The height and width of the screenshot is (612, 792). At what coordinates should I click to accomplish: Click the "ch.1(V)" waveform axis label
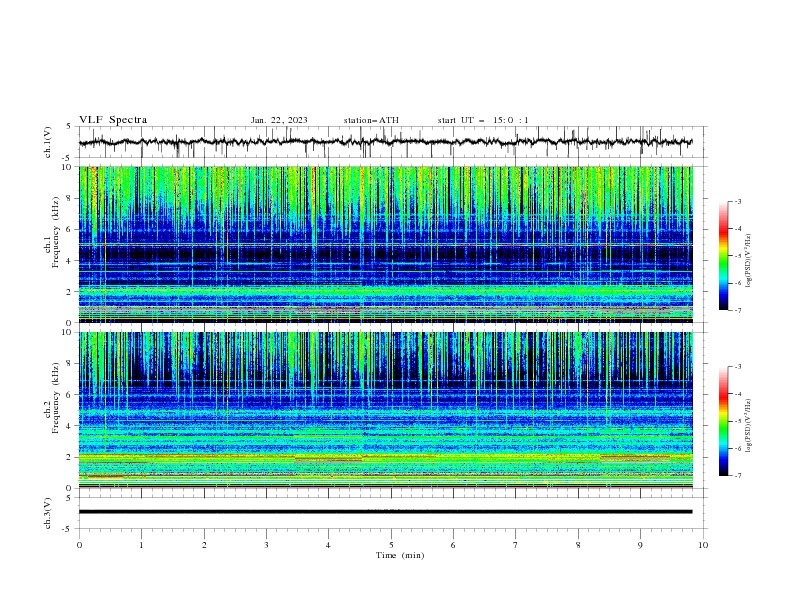pyautogui.click(x=48, y=142)
